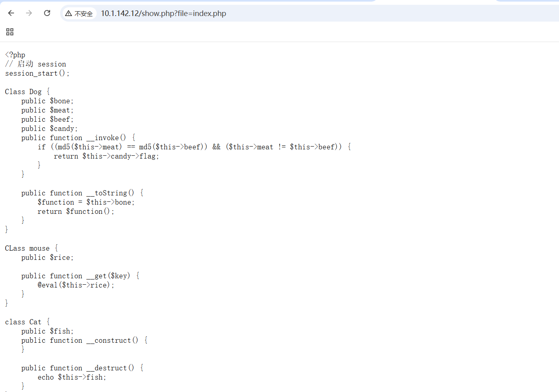Screen dimensions: 559x392
Task: Open the apps grid icon in bookmarks bar
Action: tap(10, 32)
